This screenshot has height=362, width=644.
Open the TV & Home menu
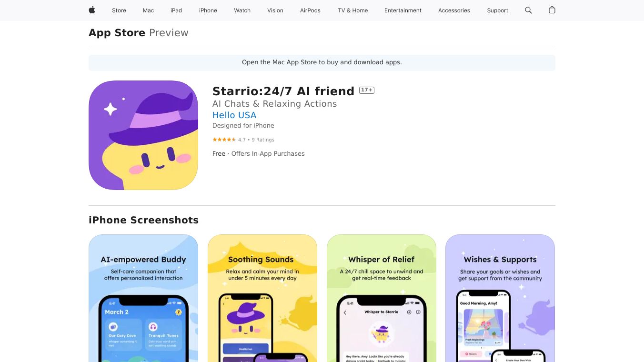click(353, 10)
